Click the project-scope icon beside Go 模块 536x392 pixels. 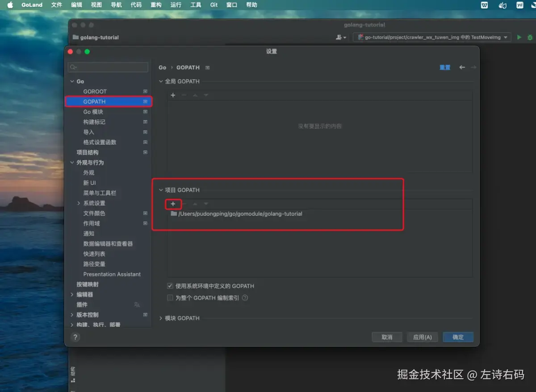tap(145, 112)
